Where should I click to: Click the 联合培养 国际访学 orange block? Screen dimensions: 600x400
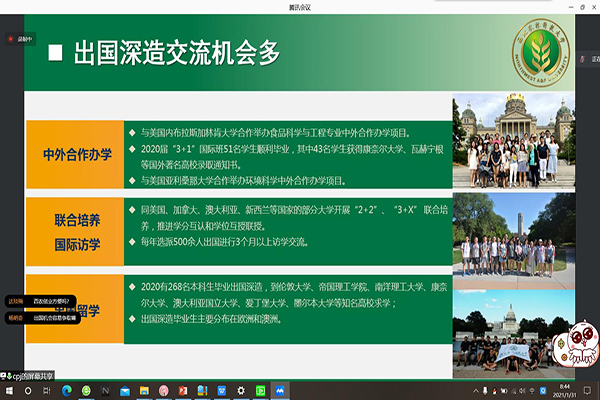(x=76, y=229)
